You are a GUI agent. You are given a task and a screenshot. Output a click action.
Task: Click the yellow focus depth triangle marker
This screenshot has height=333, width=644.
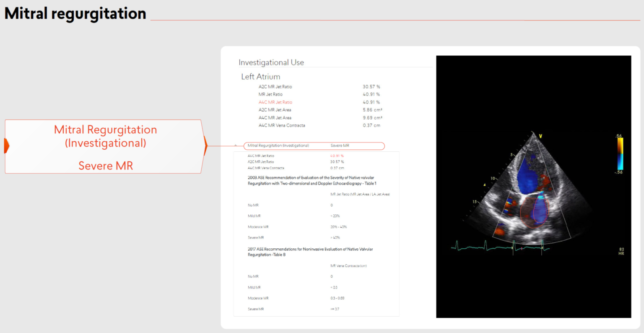[x=485, y=184]
